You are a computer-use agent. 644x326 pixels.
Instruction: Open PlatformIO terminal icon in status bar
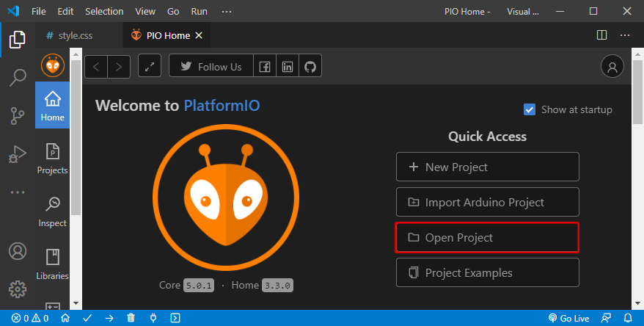[x=175, y=318]
